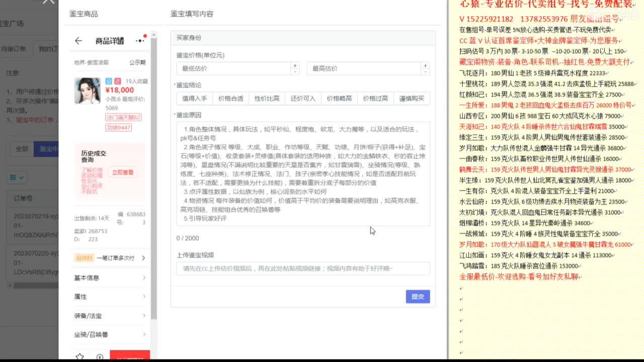Click the 提交 submit button
644x362 pixels.
point(418,297)
